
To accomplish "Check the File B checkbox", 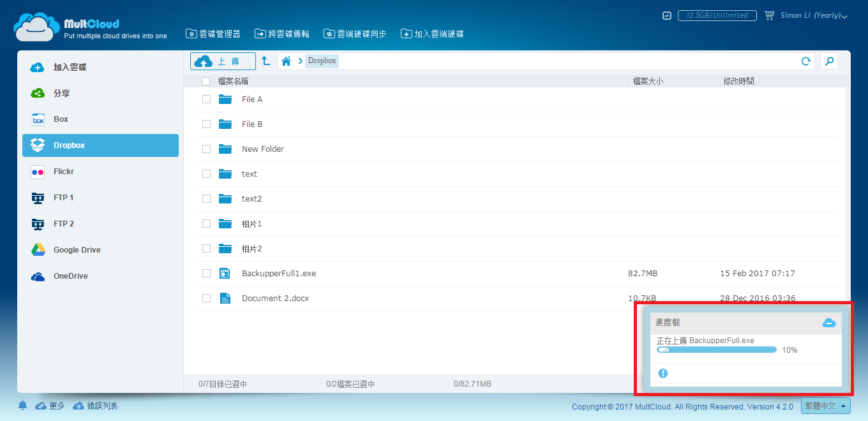I will 206,124.
